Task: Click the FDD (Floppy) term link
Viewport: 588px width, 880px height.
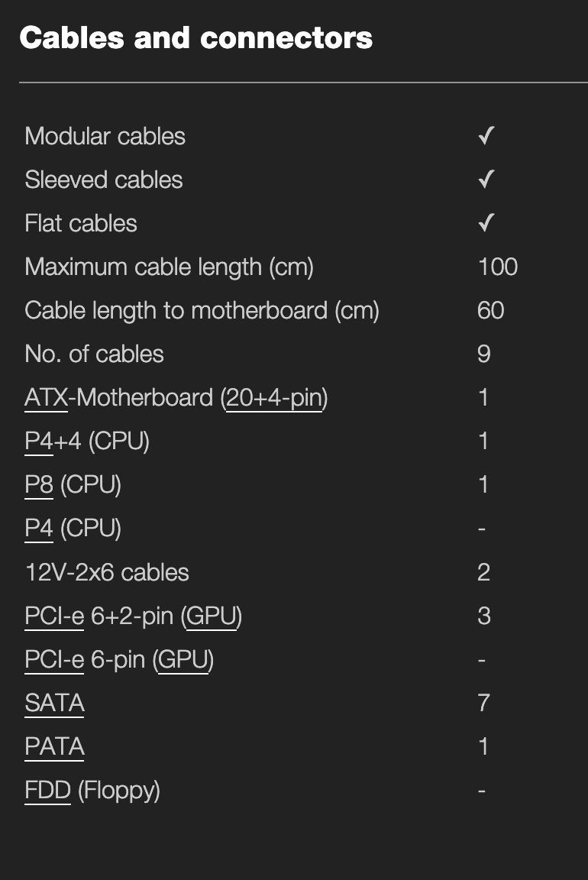Action: tap(47, 790)
